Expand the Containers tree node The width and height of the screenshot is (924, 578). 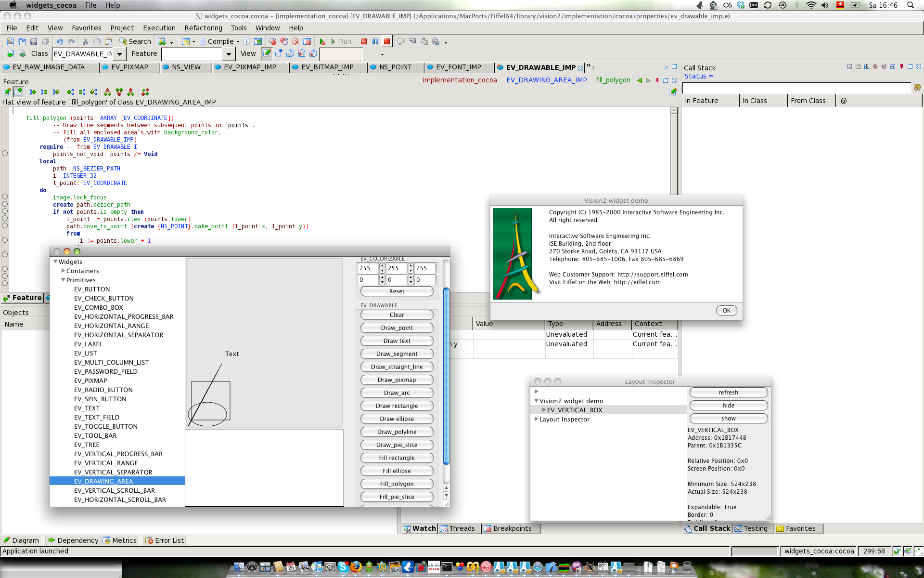pyautogui.click(x=64, y=271)
